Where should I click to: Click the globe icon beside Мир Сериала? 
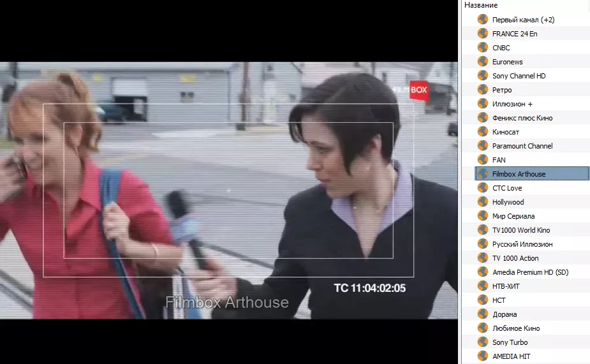(483, 216)
